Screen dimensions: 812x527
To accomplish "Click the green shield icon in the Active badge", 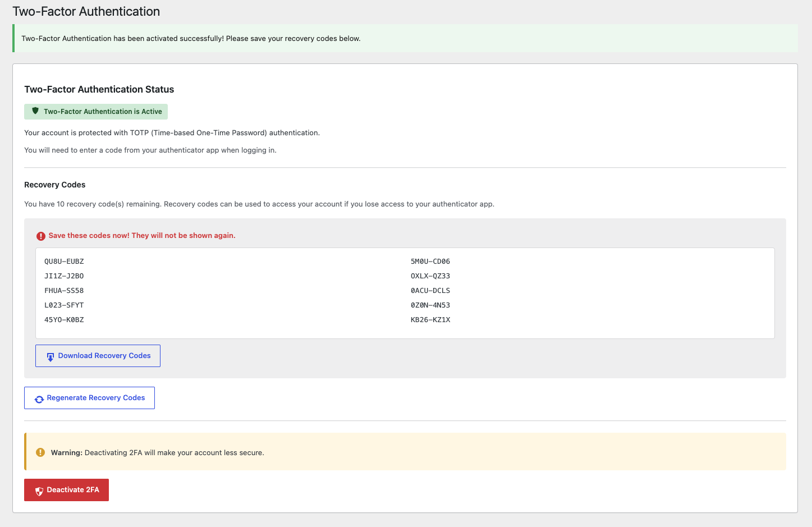I will click(35, 111).
